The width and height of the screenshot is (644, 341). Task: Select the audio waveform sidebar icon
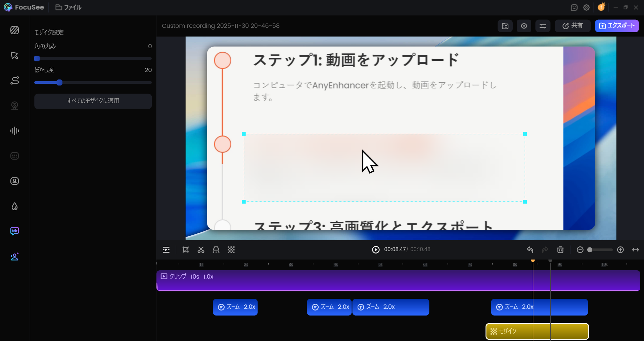pyautogui.click(x=14, y=131)
